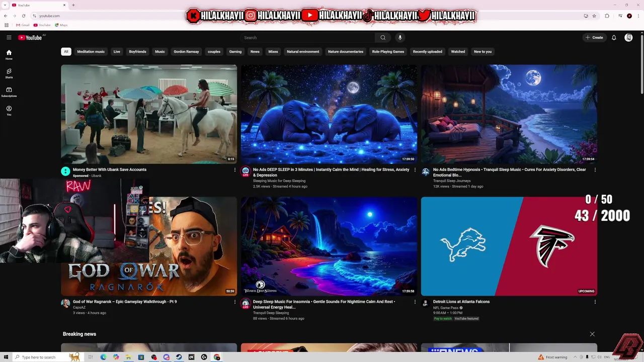The image size is (644, 362).
Task: Open the beach bedroom hypnosis thumbnail
Action: (509, 114)
